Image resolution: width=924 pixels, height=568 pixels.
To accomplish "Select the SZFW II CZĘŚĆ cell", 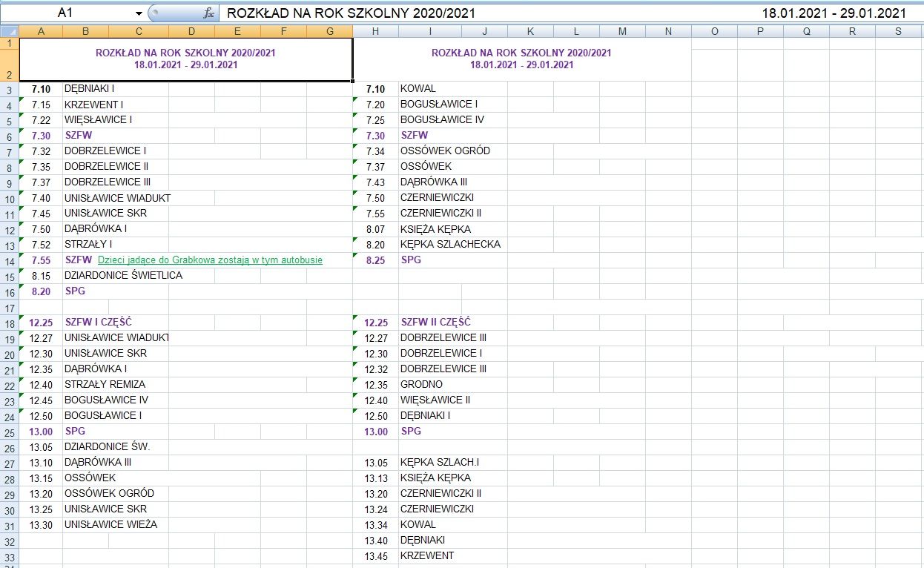I will (x=435, y=323).
